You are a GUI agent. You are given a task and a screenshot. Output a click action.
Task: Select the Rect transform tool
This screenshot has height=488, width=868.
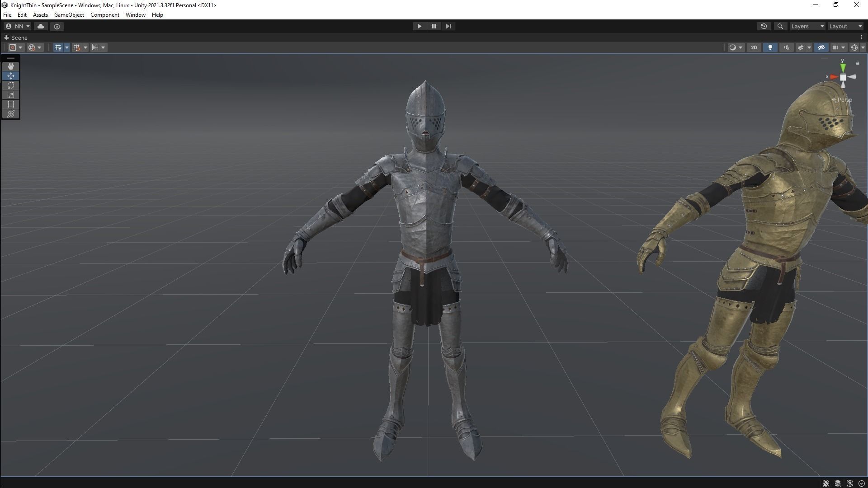point(11,104)
